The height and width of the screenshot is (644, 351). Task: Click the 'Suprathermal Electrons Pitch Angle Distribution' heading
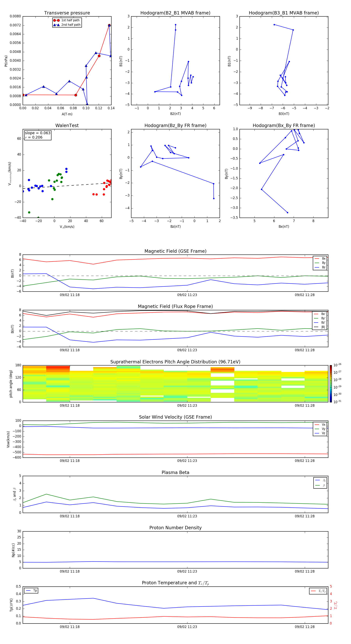[x=175, y=362]
